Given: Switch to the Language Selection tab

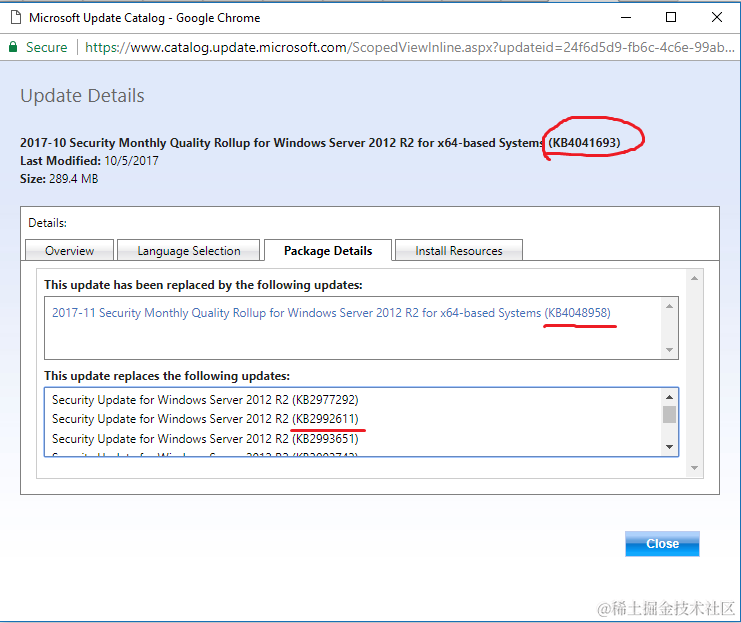Looking at the screenshot, I should [189, 251].
